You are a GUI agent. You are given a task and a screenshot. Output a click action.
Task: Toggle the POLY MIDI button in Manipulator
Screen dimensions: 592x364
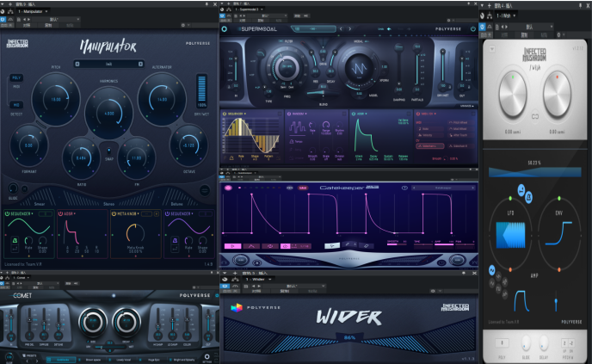[16, 77]
